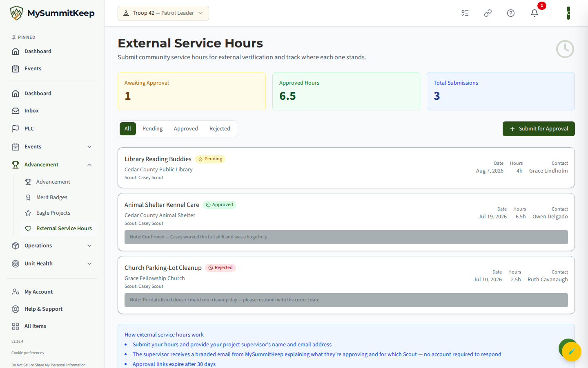Expand the Unit Health section chevron
This screenshot has height=368, width=588.
pyautogui.click(x=89, y=263)
